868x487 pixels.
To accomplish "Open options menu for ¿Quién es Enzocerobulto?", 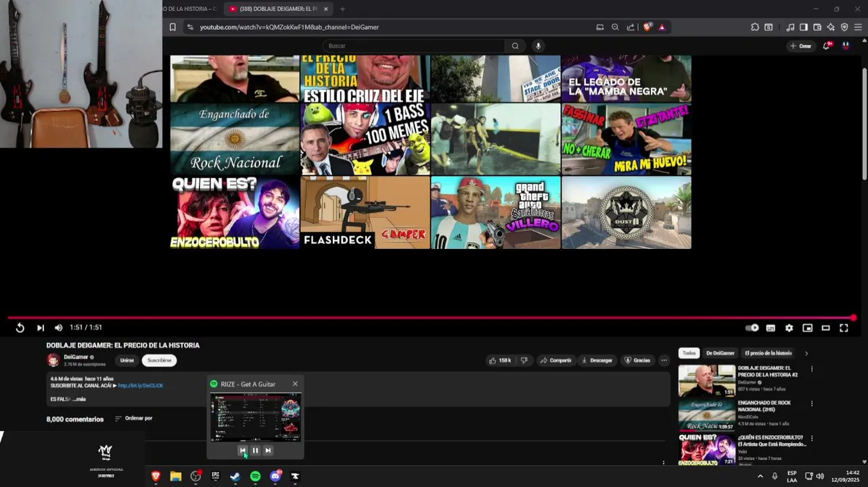I will (812, 438).
